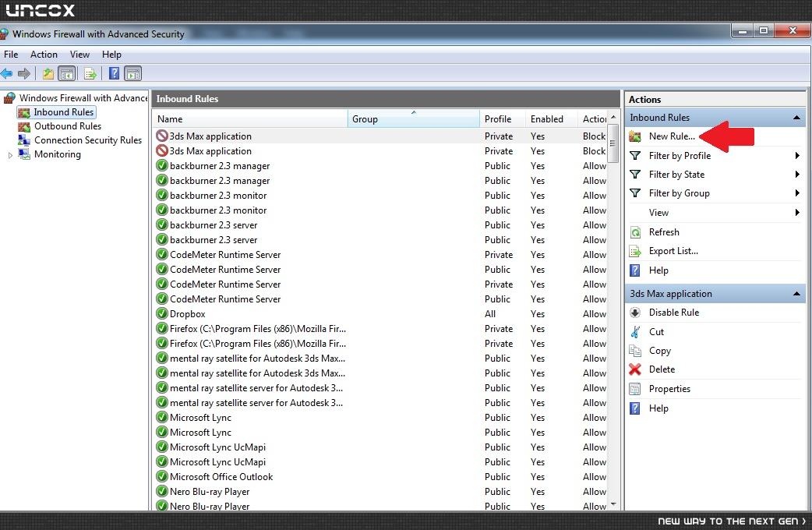Click the Copy icon in Actions
Screen dimensions: 812x530
tap(635, 351)
